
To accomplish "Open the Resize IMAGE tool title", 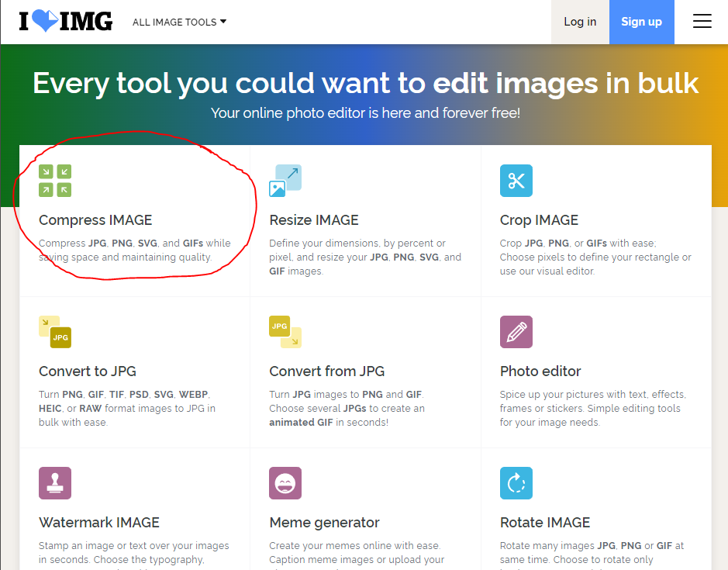I will point(314,219).
